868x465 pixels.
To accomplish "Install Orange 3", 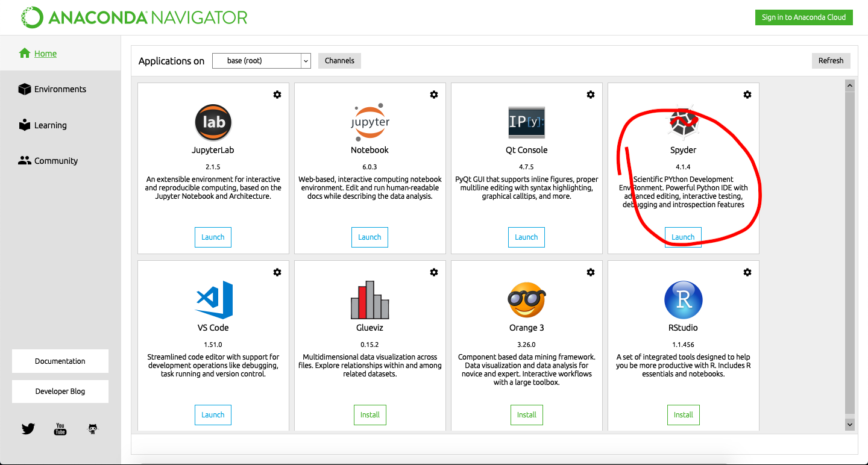I will 527,415.
